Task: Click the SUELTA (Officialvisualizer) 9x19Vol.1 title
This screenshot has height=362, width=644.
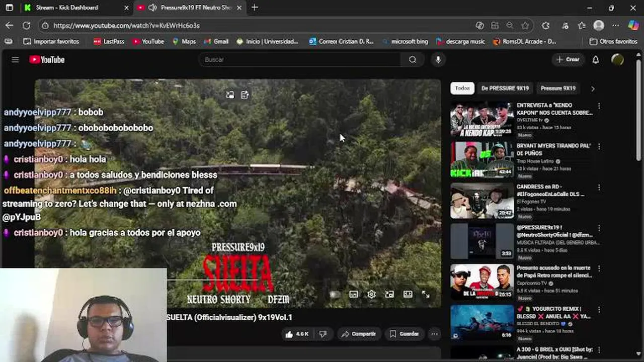Action: [229, 317]
